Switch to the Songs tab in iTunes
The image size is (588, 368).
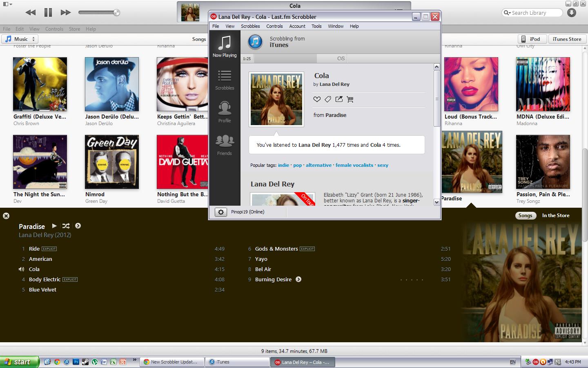pos(199,39)
